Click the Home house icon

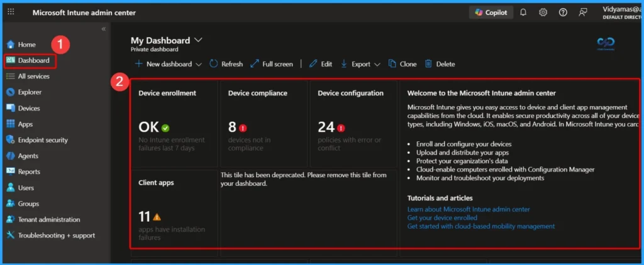(x=11, y=45)
